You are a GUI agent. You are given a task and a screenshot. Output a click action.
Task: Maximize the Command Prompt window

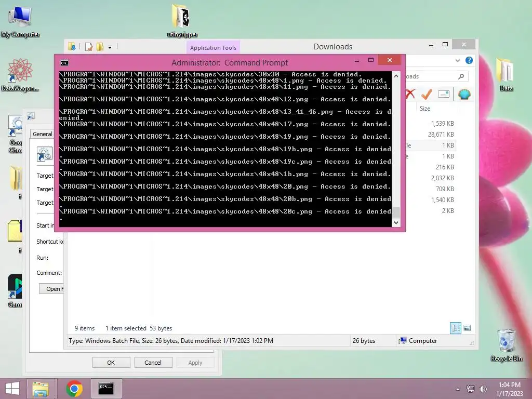coord(371,60)
